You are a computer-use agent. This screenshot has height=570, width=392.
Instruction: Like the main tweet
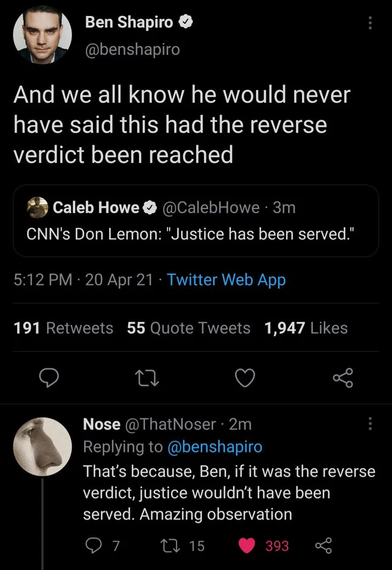click(245, 379)
